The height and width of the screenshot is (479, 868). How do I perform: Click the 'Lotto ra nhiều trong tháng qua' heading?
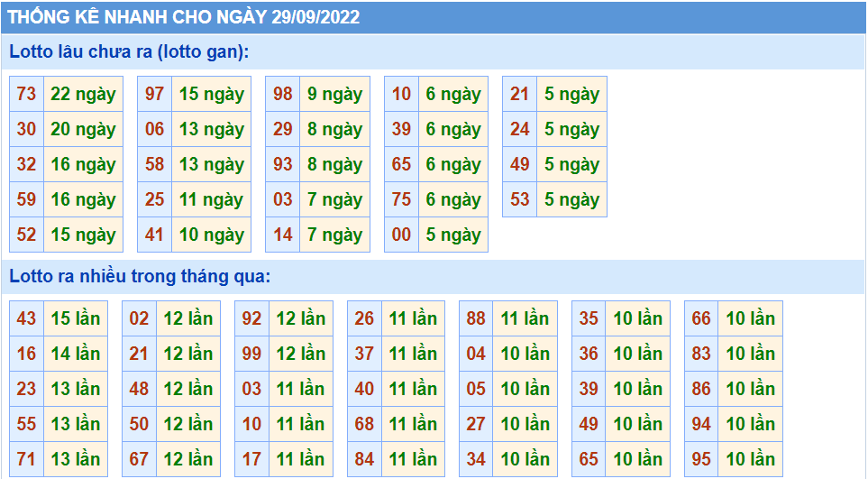pyautogui.click(x=140, y=276)
